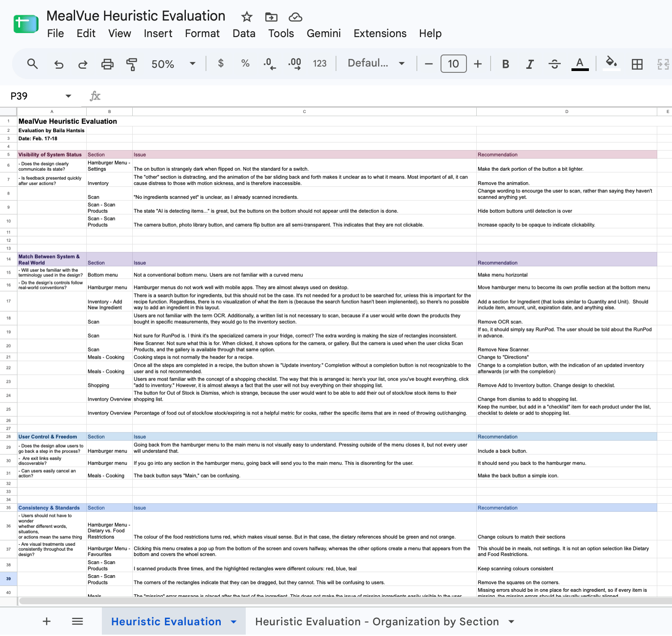
Task: Open the Gemini menu
Action: 324,33
